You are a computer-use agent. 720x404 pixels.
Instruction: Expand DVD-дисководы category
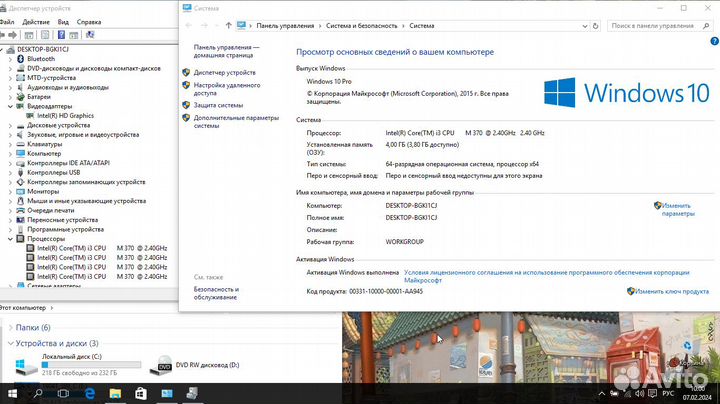(11, 68)
